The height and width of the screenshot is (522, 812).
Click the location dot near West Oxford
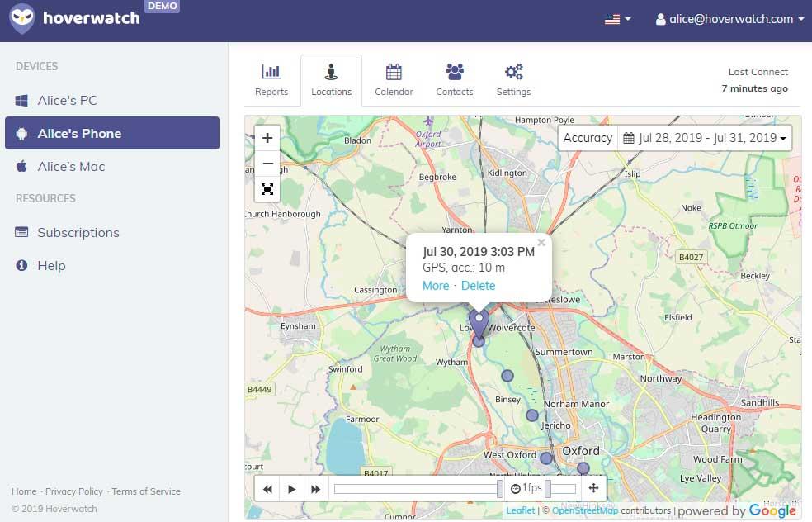point(546,458)
